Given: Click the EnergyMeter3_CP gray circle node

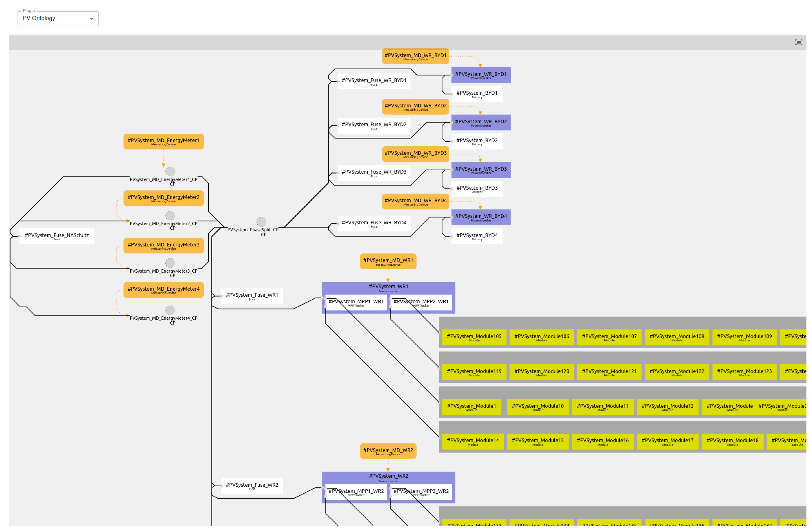Looking at the screenshot, I should pos(170,263).
